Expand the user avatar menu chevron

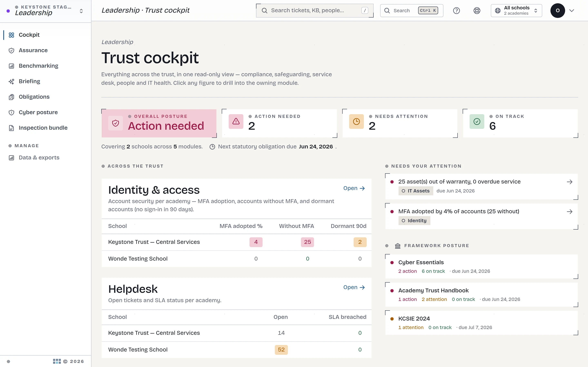pyautogui.click(x=572, y=10)
